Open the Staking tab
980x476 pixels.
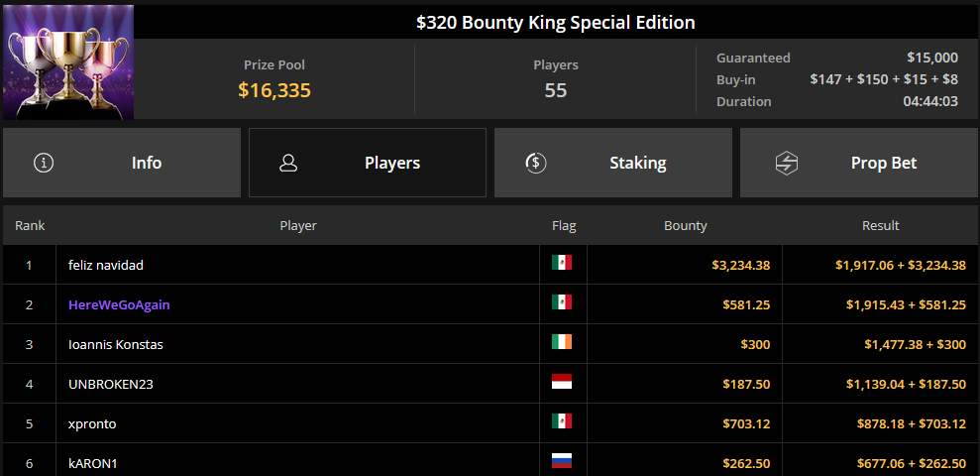(x=613, y=164)
